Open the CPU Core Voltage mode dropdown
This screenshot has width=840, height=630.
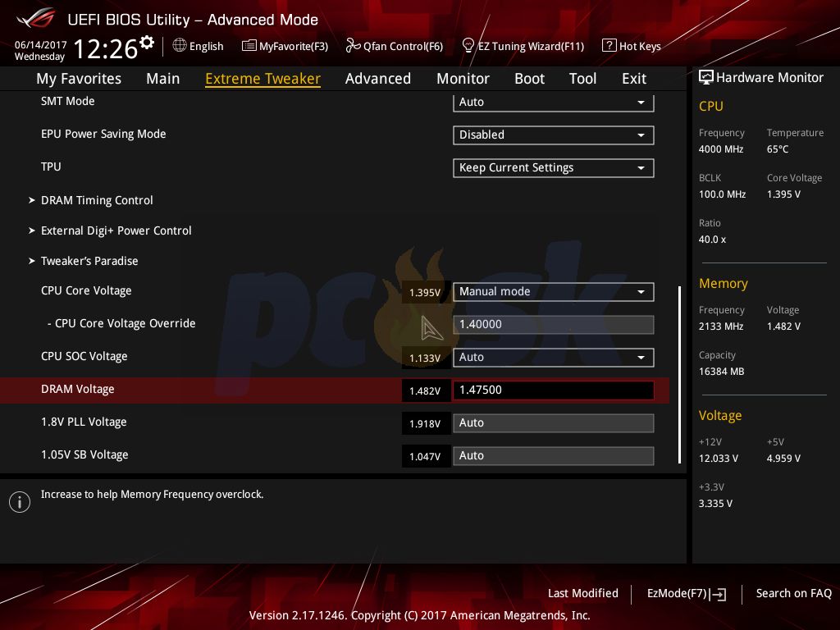coord(554,291)
